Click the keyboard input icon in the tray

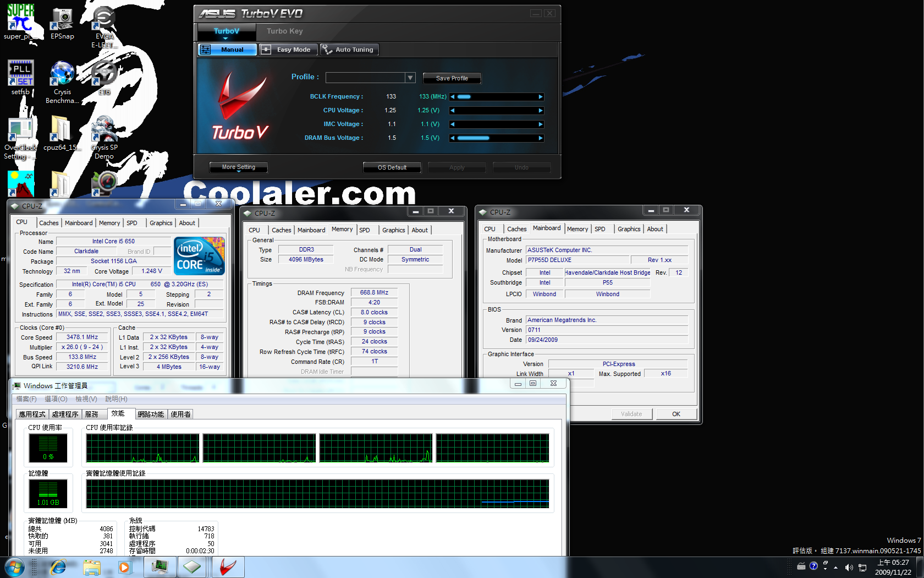[801, 566]
